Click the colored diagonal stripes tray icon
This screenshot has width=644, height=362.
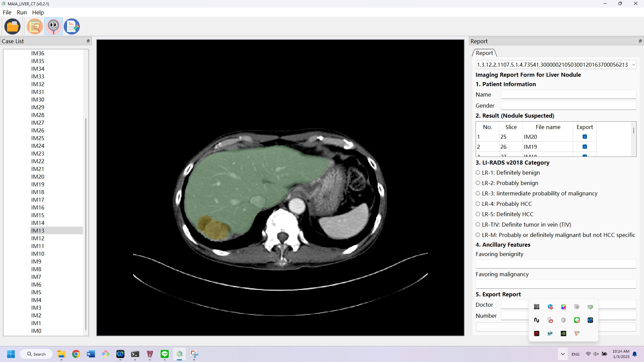click(x=577, y=334)
